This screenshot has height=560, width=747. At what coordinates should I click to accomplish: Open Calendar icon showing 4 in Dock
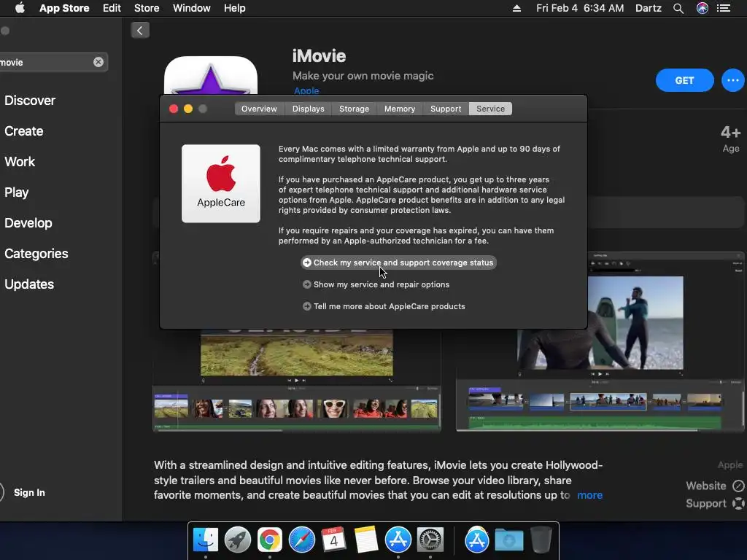coord(333,540)
